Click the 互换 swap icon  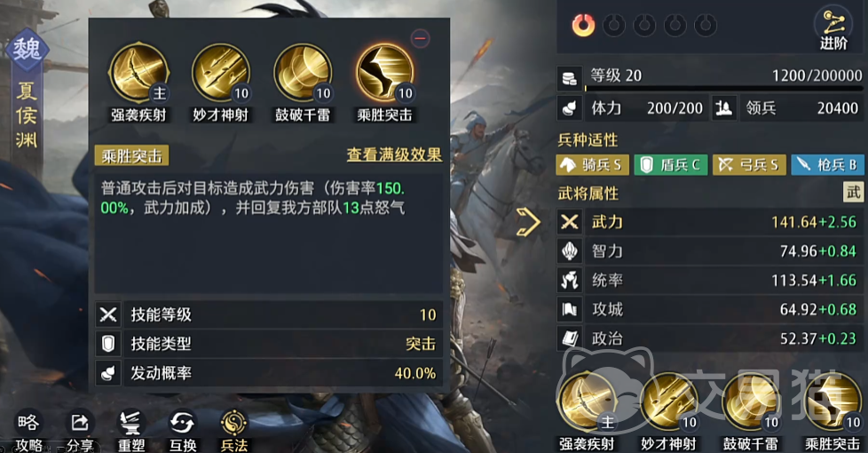pos(182,430)
